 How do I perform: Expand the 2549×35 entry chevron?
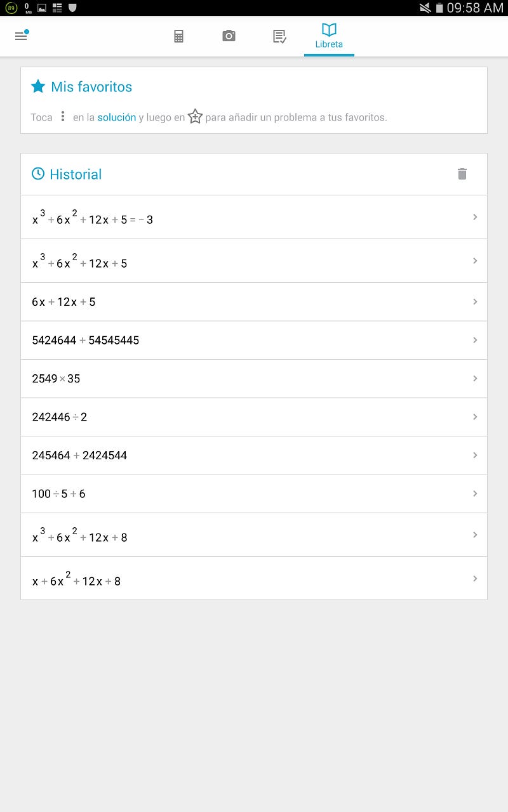(475, 379)
